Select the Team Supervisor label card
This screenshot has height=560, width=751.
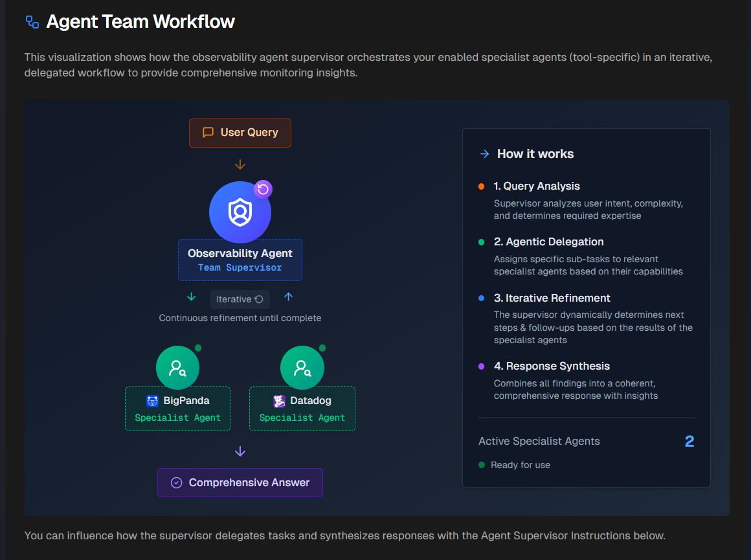click(x=240, y=260)
